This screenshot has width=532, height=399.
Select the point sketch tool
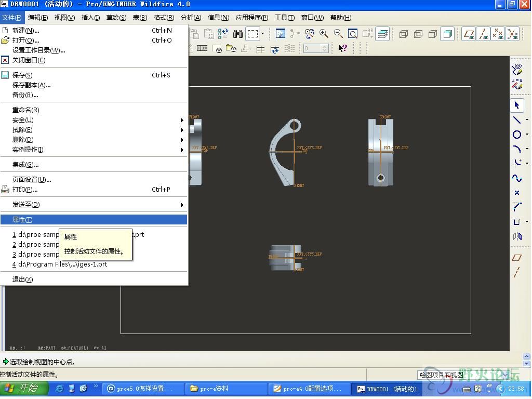[516, 193]
